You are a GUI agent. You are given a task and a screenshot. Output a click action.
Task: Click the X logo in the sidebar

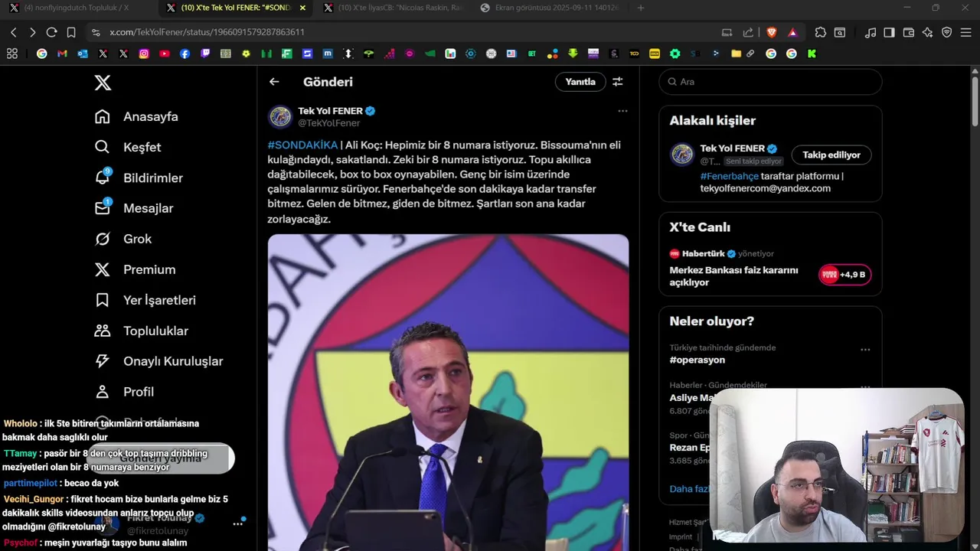pyautogui.click(x=103, y=83)
